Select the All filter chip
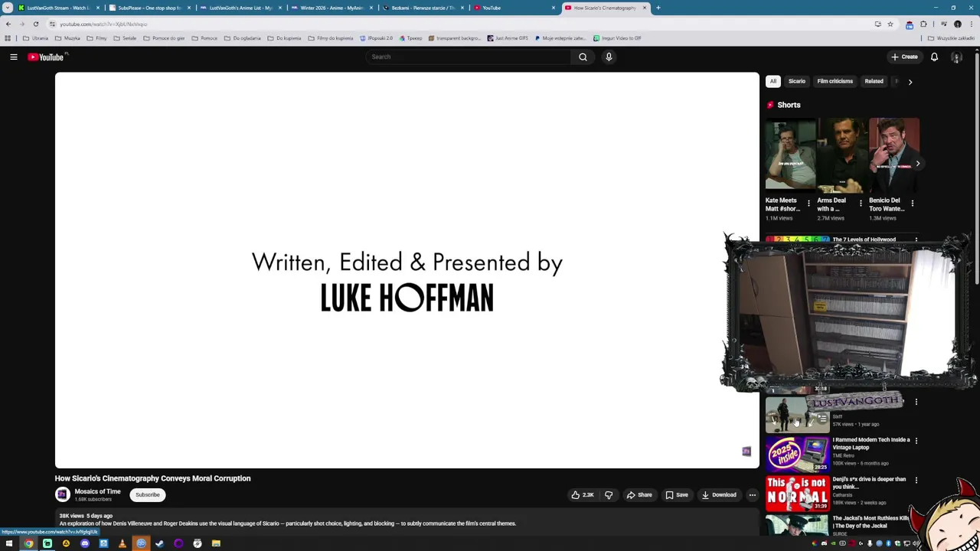Image resolution: width=980 pixels, height=551 pixels. pos(773,81)
